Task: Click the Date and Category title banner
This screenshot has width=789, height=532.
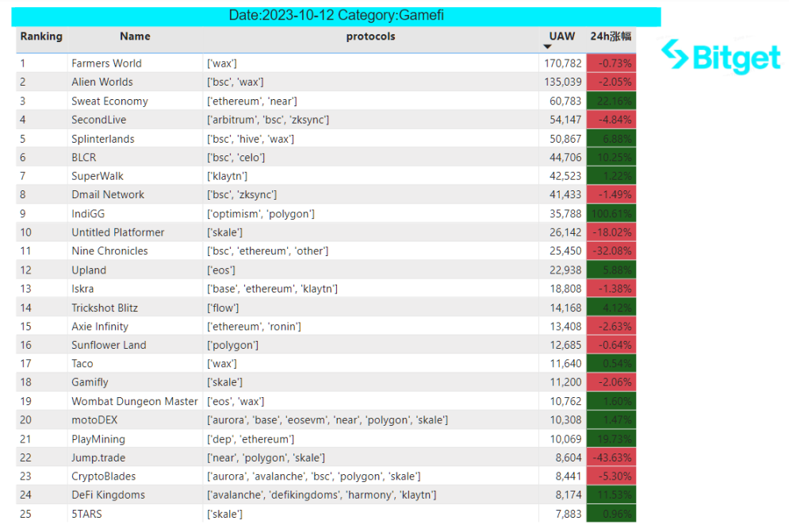Action: pos(336,16)
